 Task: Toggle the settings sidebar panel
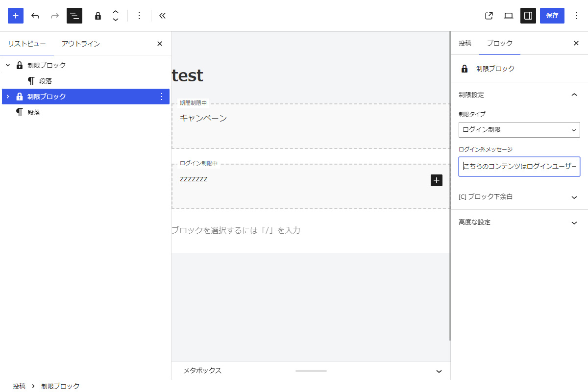[x=528, y=16]
